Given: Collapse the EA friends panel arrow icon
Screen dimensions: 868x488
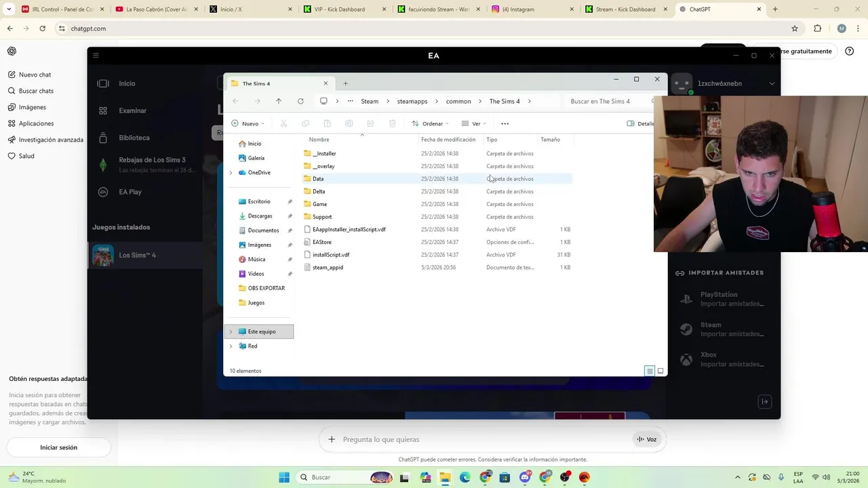Looking at the screenshot, I should pyautogui.click(x=765, y=402).
